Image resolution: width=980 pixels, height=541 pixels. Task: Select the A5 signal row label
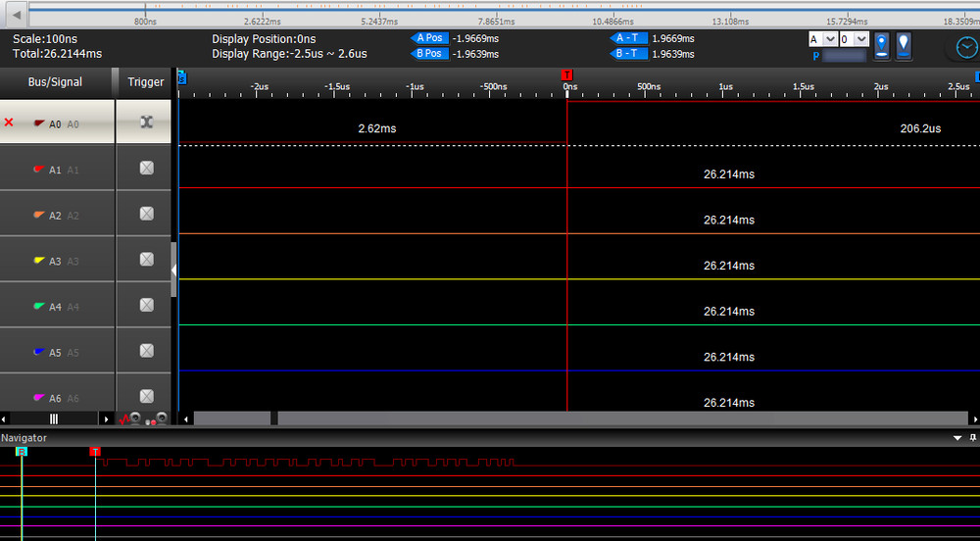(x=55, y=353)
